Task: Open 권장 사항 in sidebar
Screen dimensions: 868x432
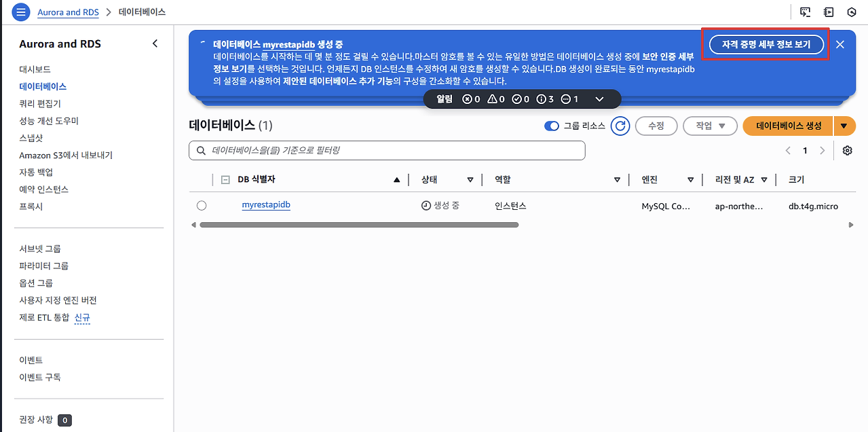Action: 36,420
